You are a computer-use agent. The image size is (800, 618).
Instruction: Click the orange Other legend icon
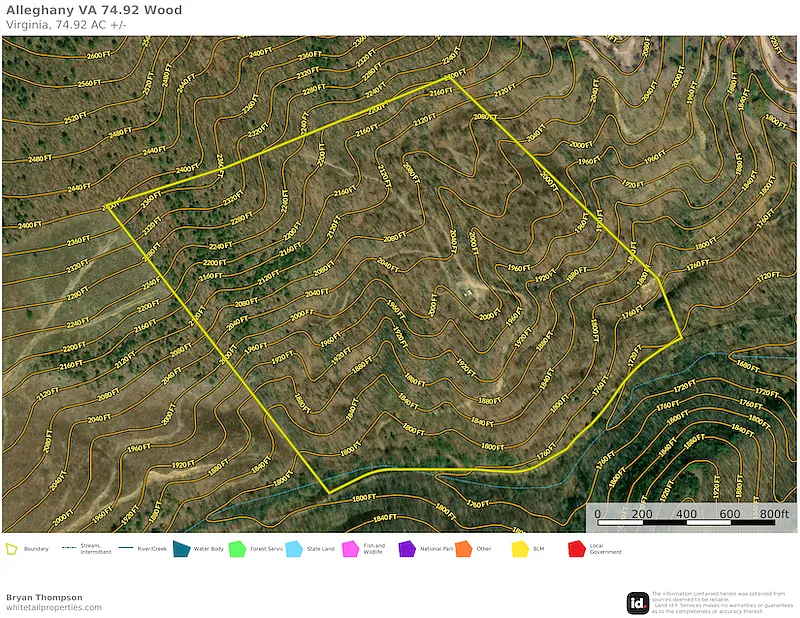pyautogui.click(x=464, y=549)
